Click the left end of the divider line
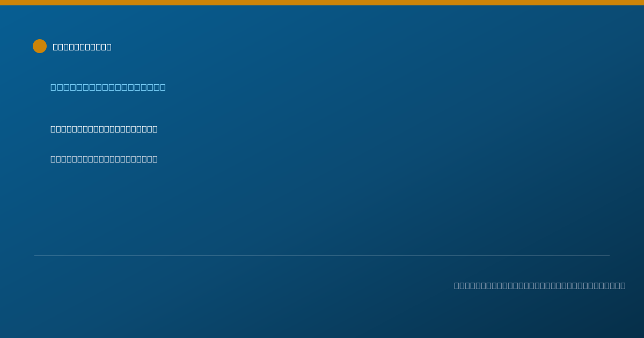 coord(35,255)
